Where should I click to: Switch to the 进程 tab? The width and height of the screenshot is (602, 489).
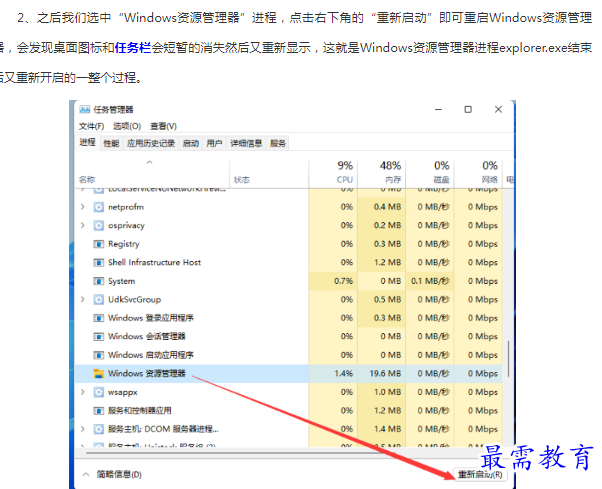tap(88, 142)
